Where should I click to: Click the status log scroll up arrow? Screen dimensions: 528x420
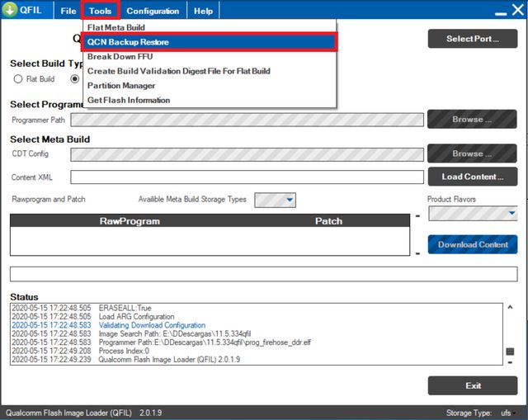510,307
